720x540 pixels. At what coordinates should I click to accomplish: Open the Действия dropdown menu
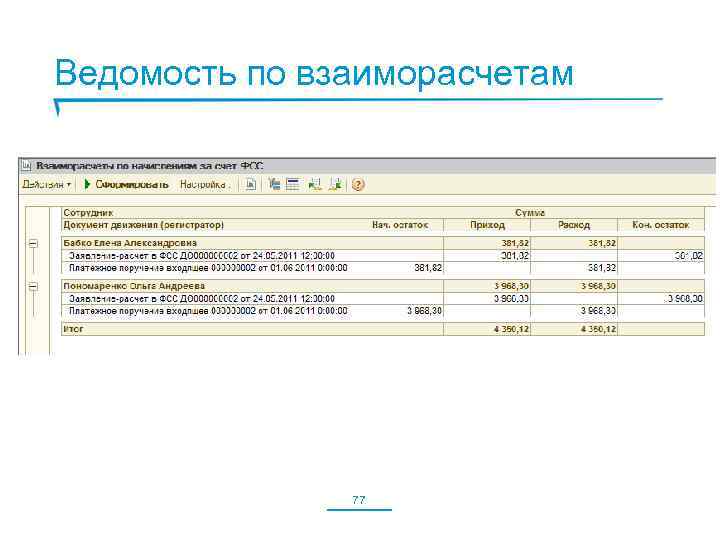pyautogui.click(x=47, y=185)
